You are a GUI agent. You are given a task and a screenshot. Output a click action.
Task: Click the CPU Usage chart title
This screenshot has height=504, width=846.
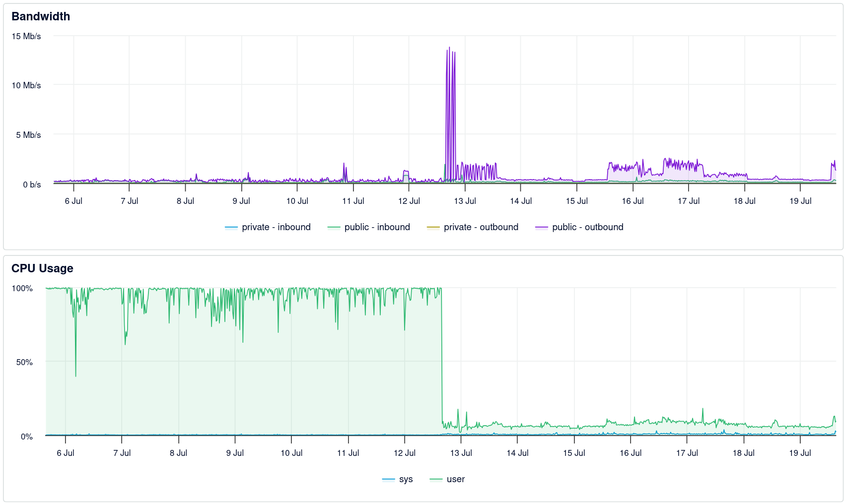(x=42, y=268)
